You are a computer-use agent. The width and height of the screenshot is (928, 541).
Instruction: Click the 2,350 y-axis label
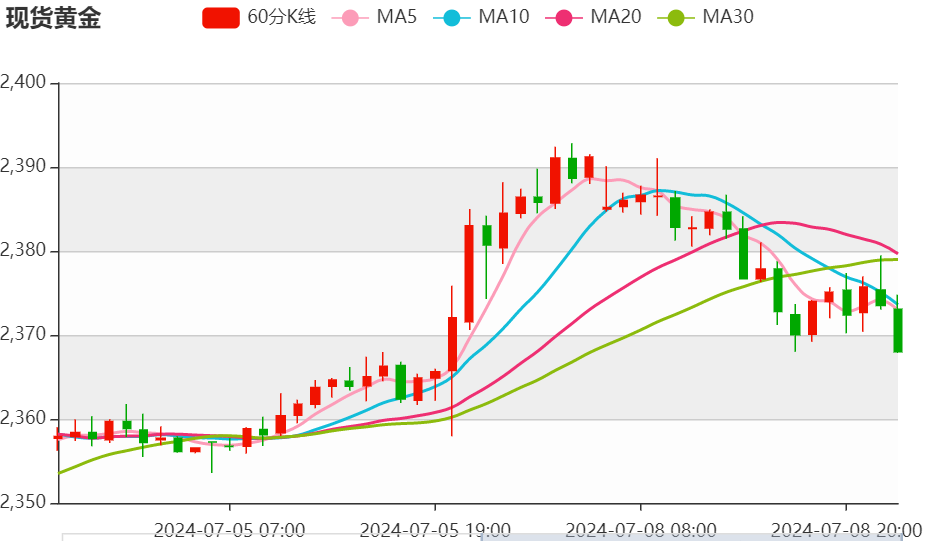pos(23,502)
